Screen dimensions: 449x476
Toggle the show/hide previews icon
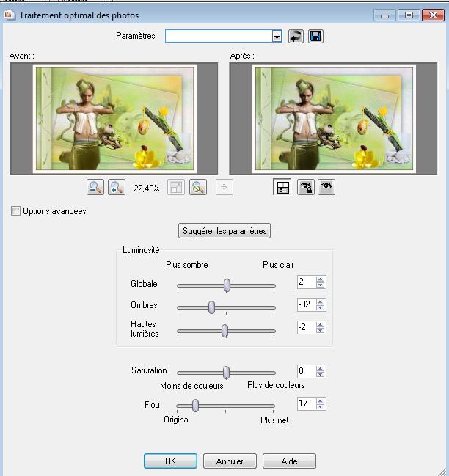[x=282, y=187]
